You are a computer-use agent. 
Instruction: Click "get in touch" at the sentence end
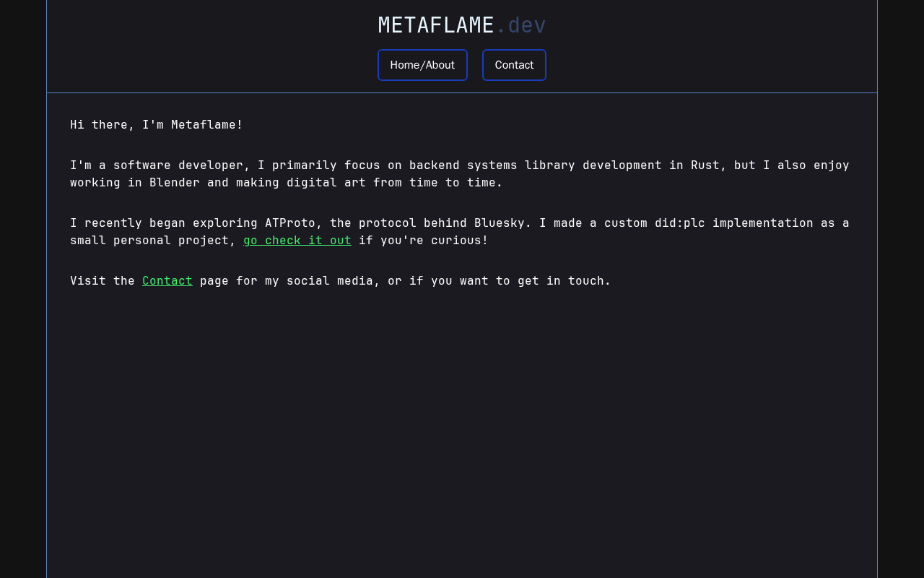(561, 280)
